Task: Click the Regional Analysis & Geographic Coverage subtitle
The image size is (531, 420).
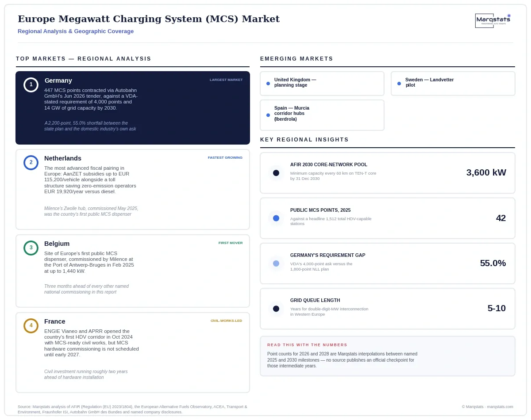Action: pyautogui.click(x=76, y=31)
